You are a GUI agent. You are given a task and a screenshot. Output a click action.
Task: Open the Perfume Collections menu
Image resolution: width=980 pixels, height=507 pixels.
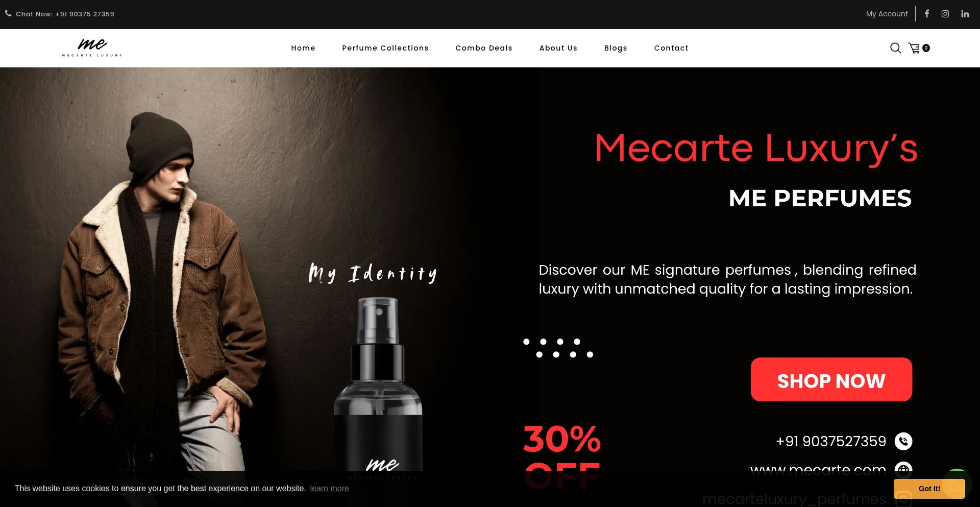385,48
